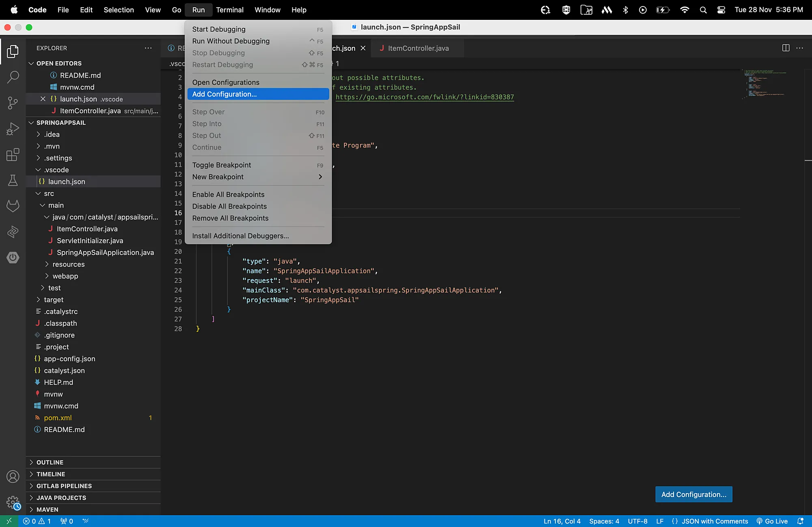
Task: Switch to ItemController.java tab
Action: point(418,48)
